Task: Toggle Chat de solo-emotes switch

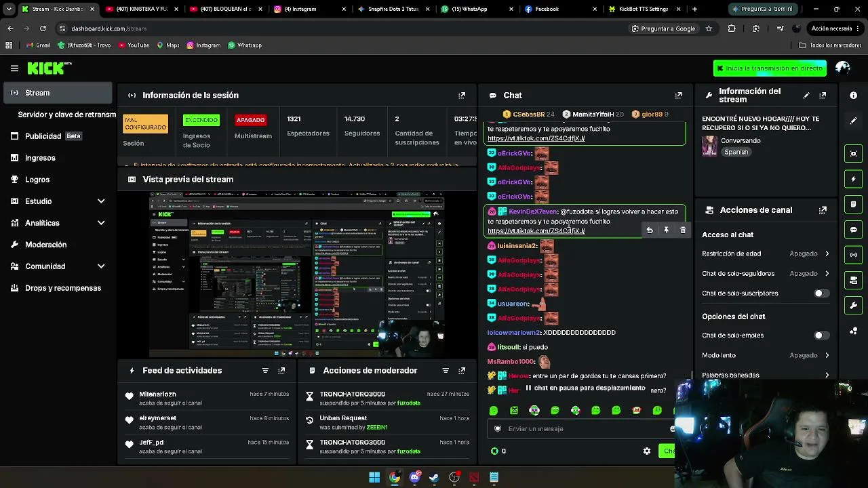Action: click(x=821, y=335)
